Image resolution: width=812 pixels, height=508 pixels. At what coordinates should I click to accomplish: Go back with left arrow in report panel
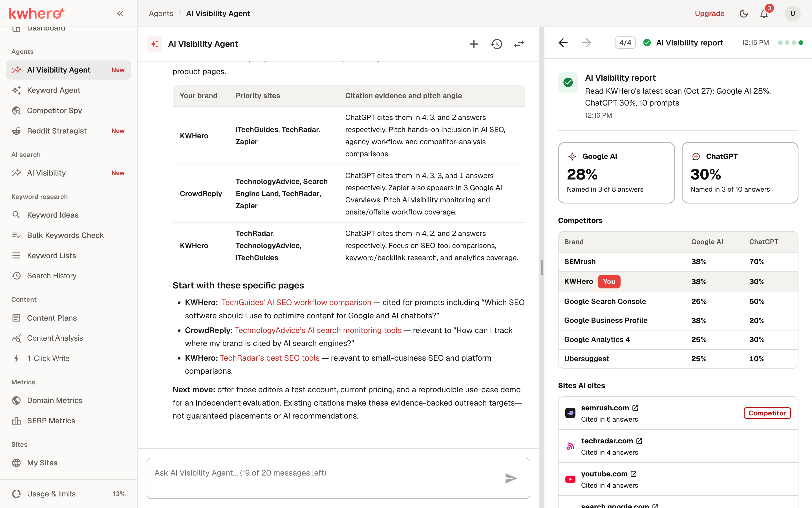[x=563, y=43]
